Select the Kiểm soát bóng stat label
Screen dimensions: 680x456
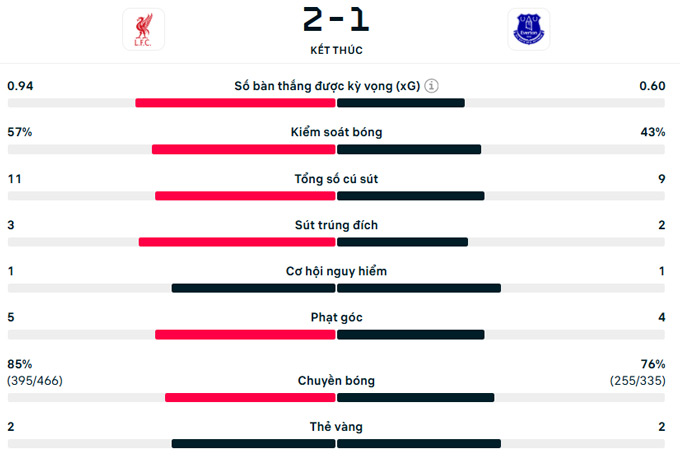(x=336, y=132)
